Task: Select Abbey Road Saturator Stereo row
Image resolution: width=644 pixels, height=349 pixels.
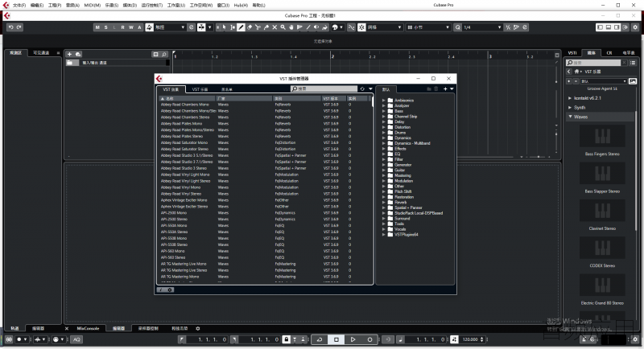Action: click(264, 149)
